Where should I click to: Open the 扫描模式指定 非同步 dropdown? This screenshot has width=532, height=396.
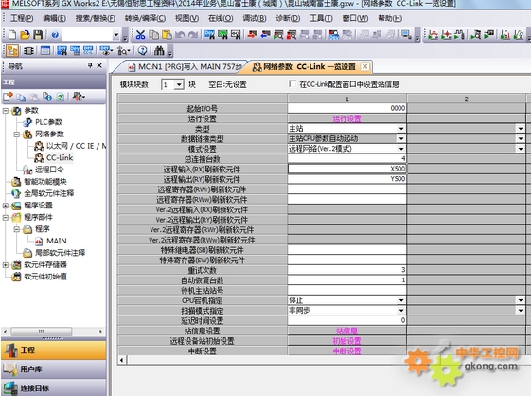tap(401, 311)
